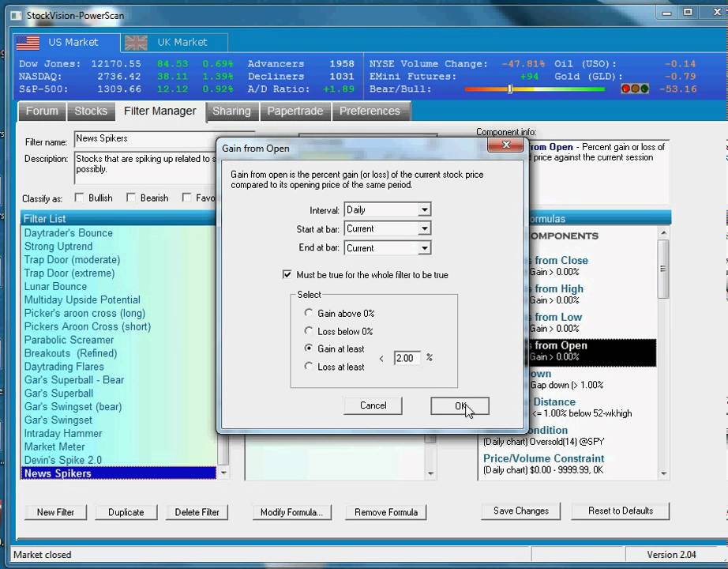
Task: Select 'Gain at least' radio option
Action: pos(308,349)
